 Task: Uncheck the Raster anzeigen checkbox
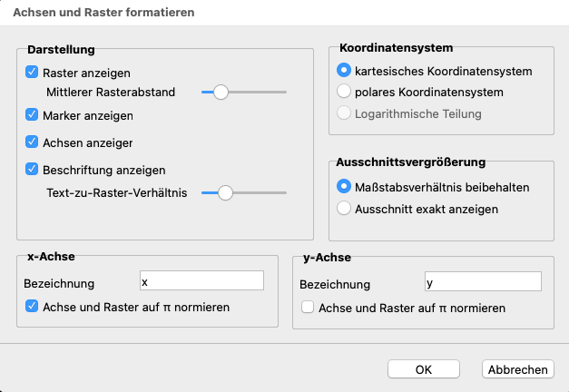click(x=33, y=73)
